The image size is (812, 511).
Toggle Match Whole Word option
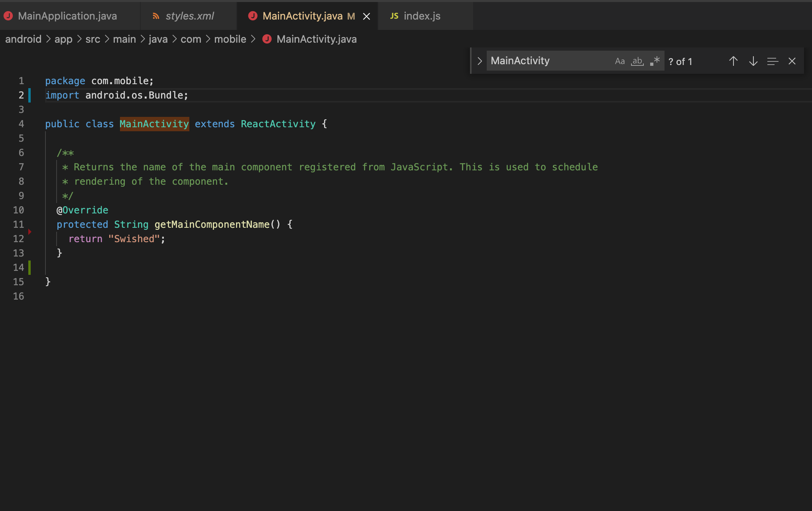click(x=637, y=61)
